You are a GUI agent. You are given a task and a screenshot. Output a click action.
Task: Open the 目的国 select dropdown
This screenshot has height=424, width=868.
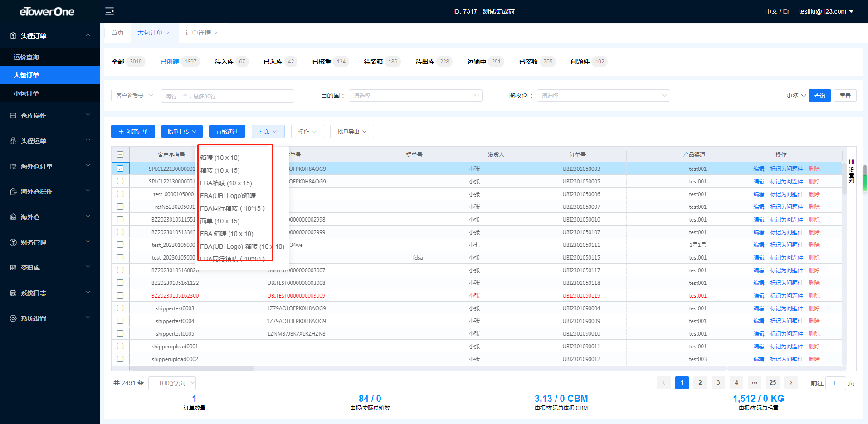click(415, 96)
